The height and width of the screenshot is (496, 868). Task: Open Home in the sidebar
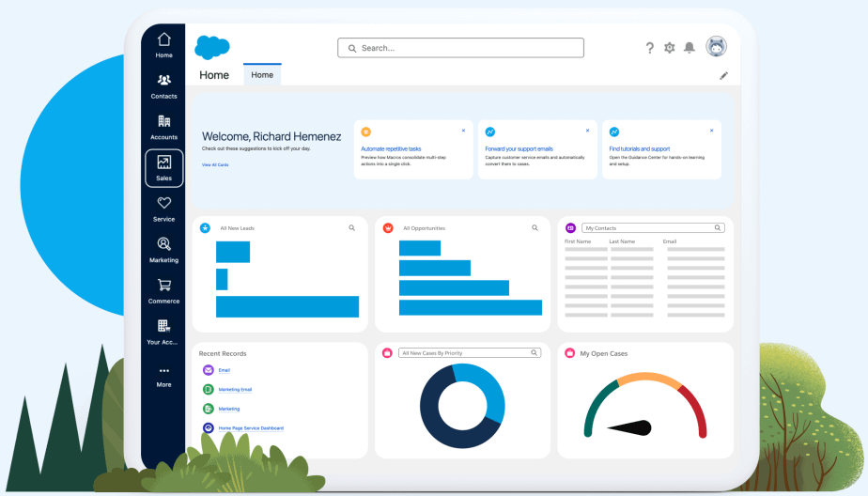(163, 45)
